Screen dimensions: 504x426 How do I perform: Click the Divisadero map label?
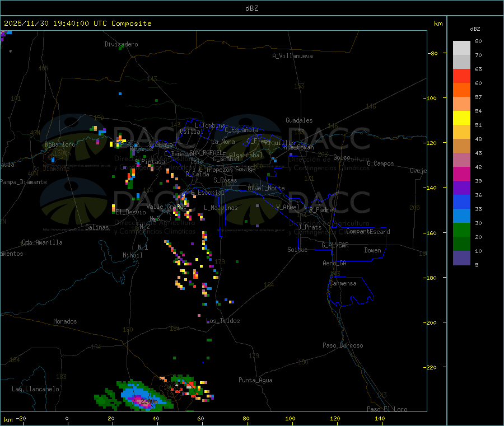click(121, 44)
